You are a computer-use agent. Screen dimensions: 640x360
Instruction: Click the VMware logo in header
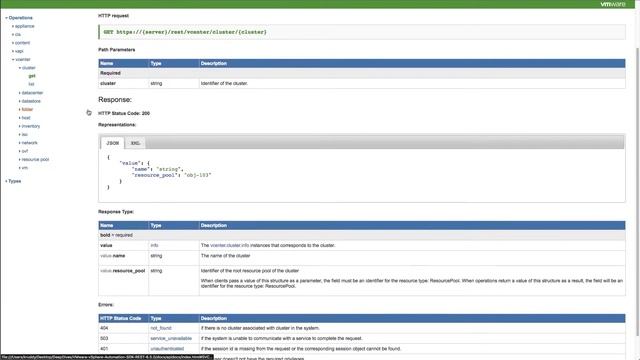point(613,4)
